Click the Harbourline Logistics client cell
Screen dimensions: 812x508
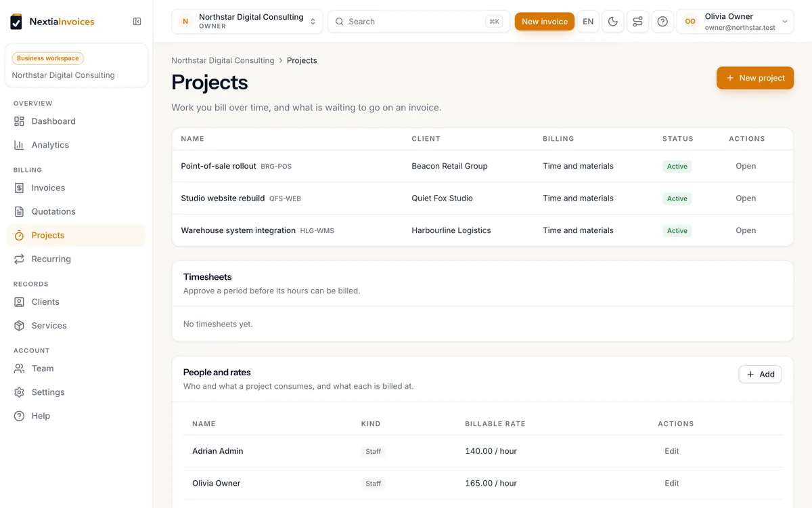[451, 230]
